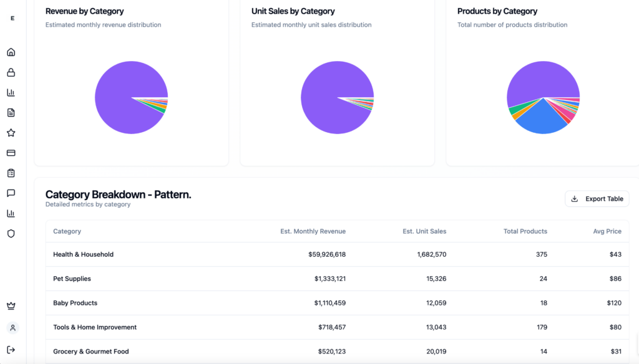Click the shield icon in sidebar
This screenshot has height=364, width=639.
(x=11, y=234)
